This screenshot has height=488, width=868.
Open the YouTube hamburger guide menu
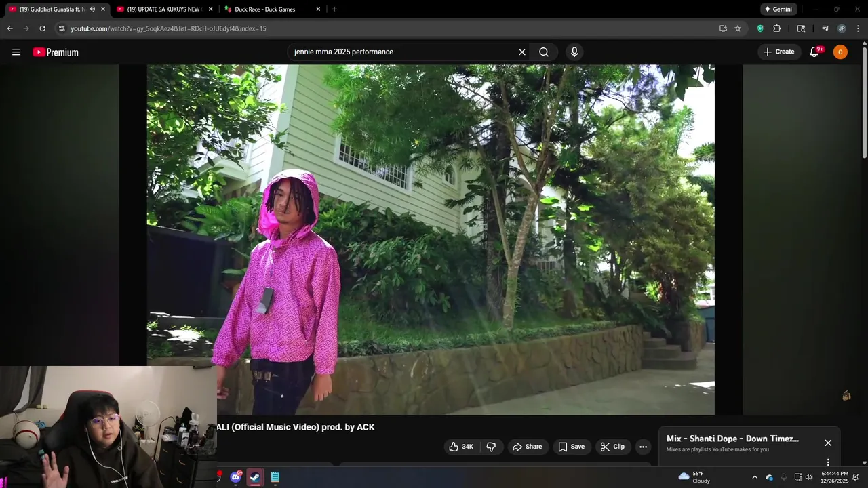pyautogui.click(x=16, y=52)
